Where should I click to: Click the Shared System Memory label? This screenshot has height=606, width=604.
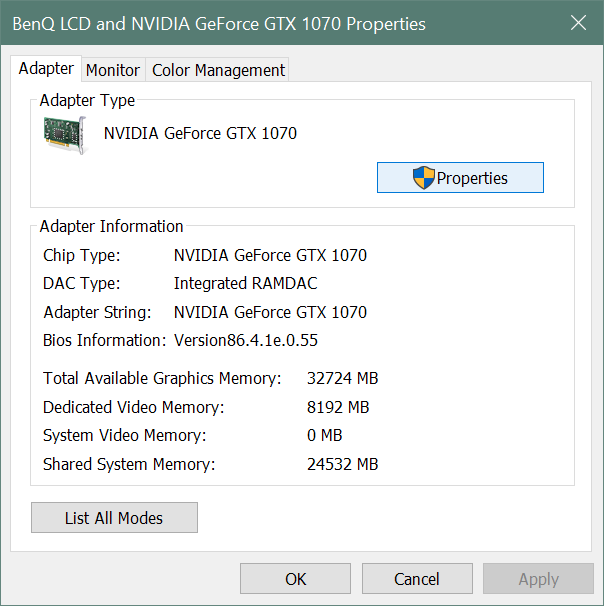129,465
